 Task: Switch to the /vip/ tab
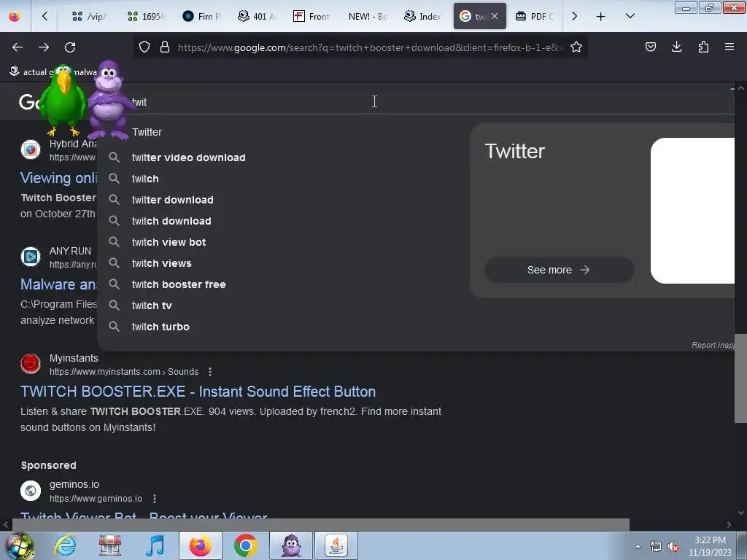tap(88, 16)
